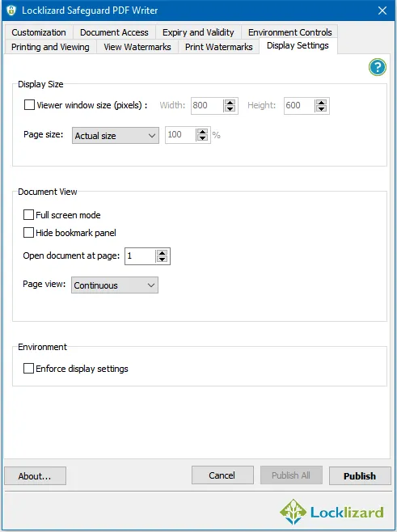Click the Locklizard logo at the bottom

tap(332, 512)
